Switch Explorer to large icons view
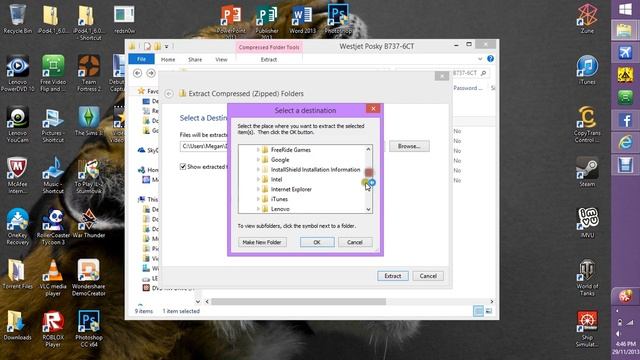Screen dimensions: 640x360 click(x=489, y=311)
